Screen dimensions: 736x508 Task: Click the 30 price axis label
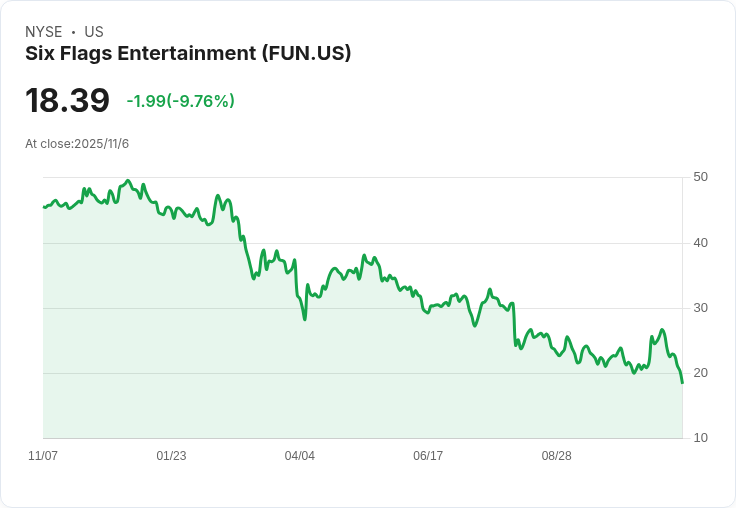pos(700,308)
